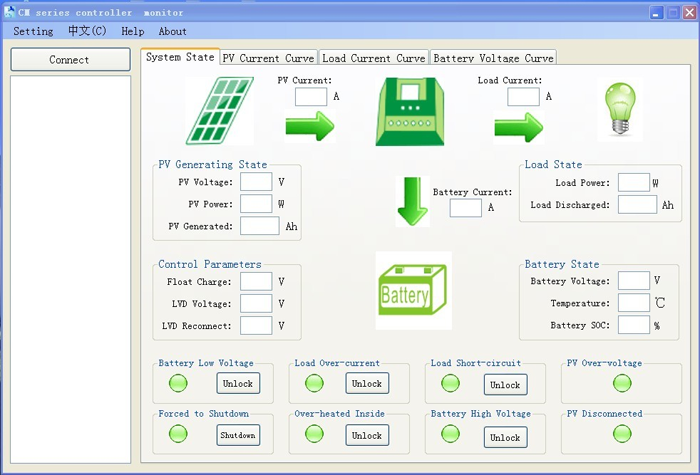The height and width of the screenshot is (475, 700).
Task: Switch language via 中文(C) menu
Action: pyautogui.click(x=87, y=31)
